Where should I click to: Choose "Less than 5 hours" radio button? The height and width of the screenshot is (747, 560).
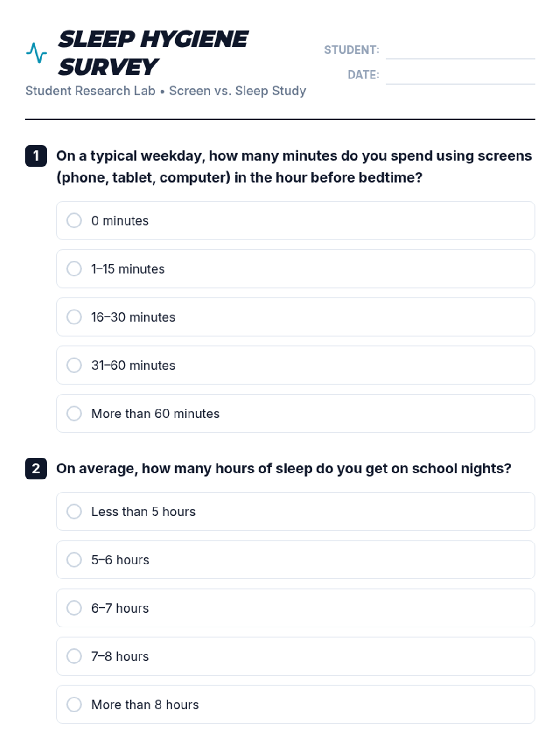tap(74, 512)
